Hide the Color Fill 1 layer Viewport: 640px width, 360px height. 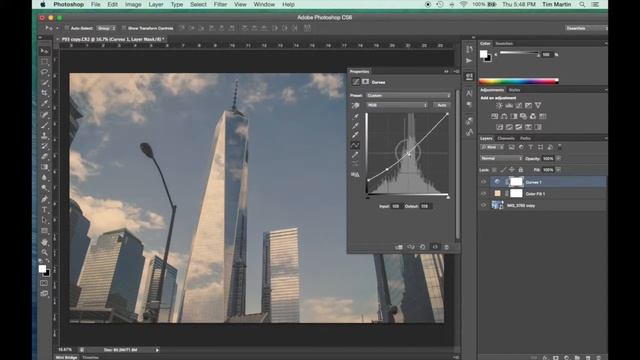point(484,193)
